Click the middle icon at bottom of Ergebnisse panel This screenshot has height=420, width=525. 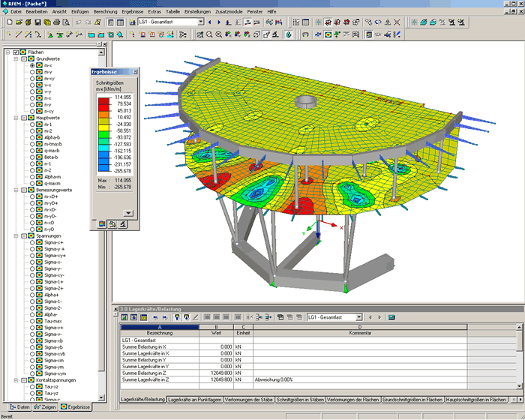coord(112,224)
